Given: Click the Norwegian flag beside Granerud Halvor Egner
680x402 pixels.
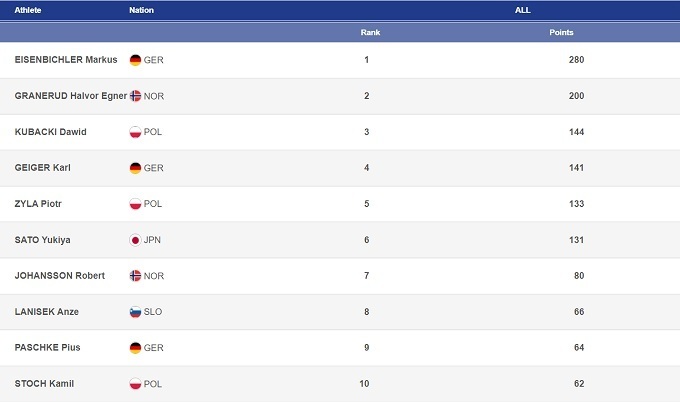Looking at the screenshot, I should (x=135, y=96).
